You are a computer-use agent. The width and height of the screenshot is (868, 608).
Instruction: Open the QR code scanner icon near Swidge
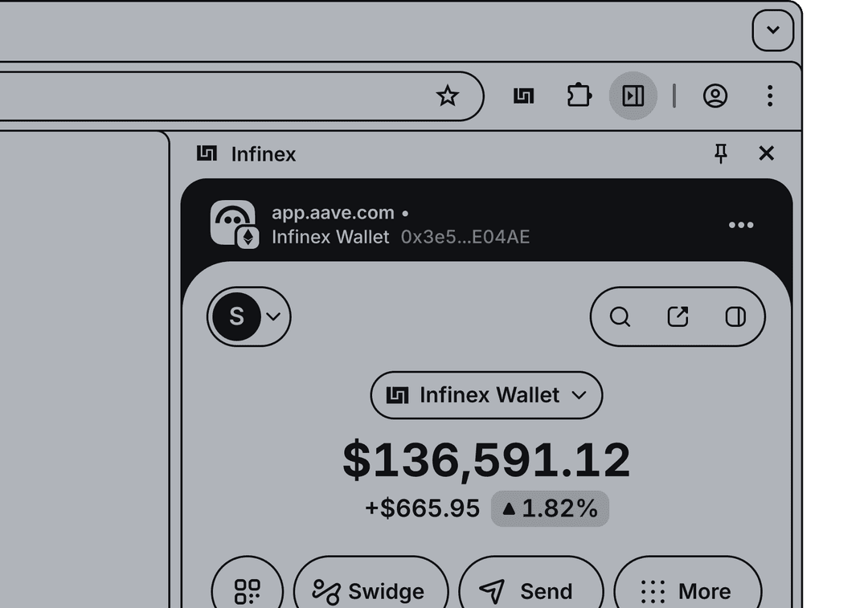[x=247, y=590]
